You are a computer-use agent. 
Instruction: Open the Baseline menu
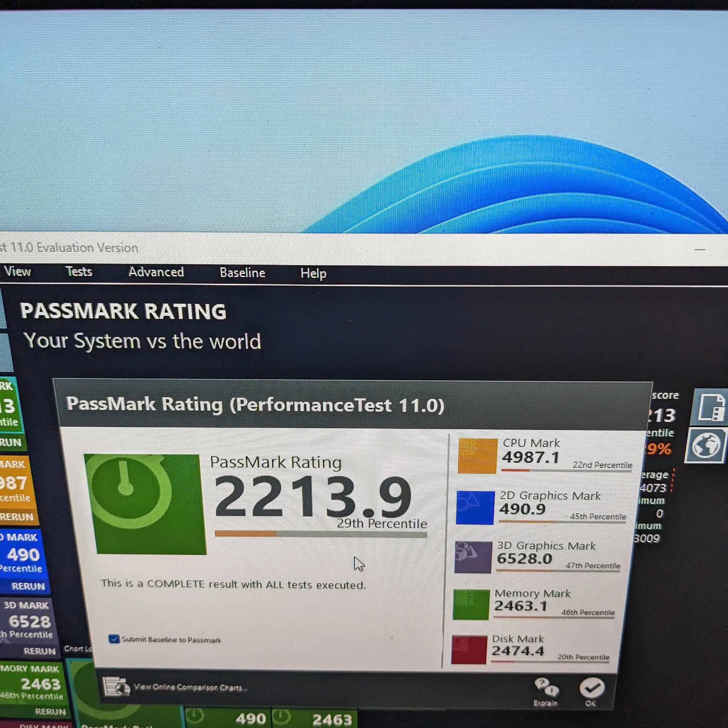(x=242, y=273)
